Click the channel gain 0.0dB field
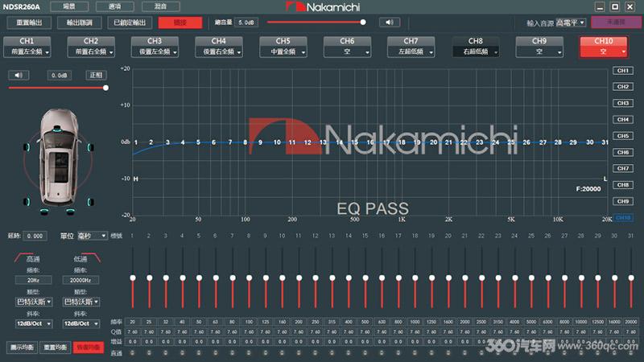This screenshot has width=644, height=362. tap(59, 76)
